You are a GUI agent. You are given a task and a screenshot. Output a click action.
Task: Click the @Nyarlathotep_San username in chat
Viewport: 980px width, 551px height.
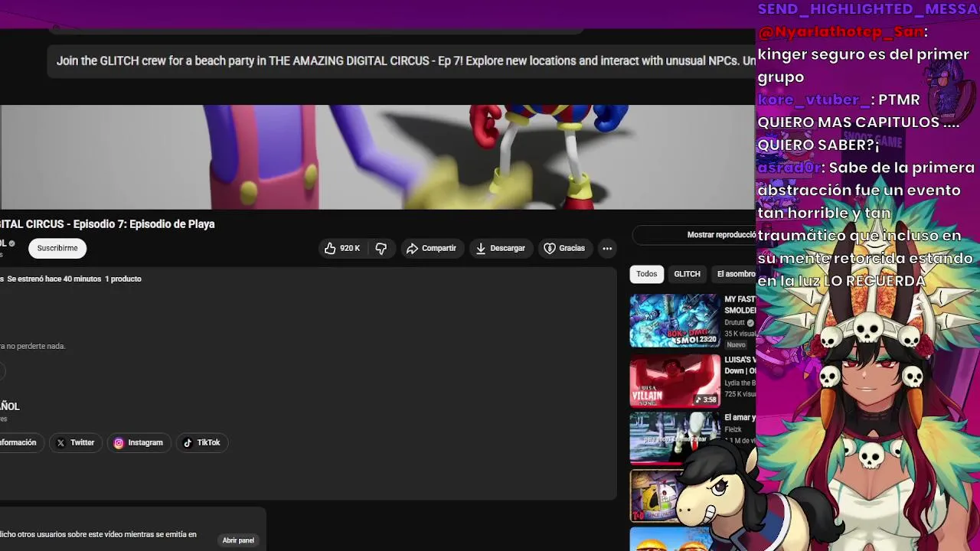point(841,32)
